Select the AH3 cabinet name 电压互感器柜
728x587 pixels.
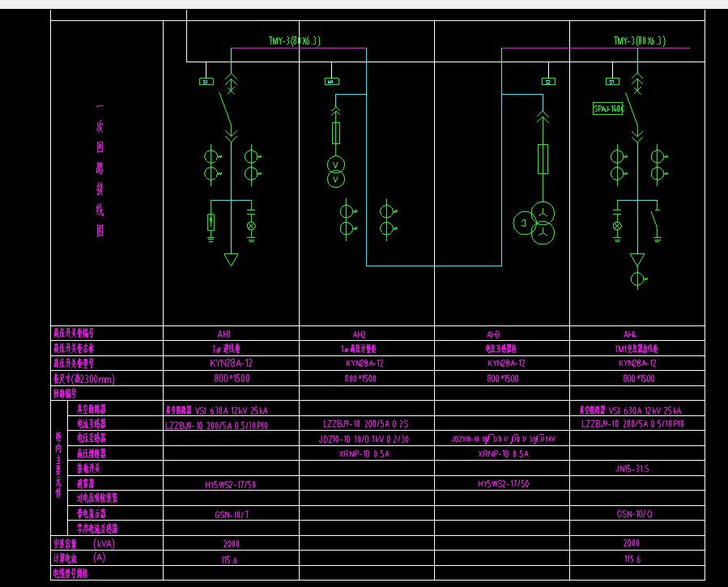point(501,348)
